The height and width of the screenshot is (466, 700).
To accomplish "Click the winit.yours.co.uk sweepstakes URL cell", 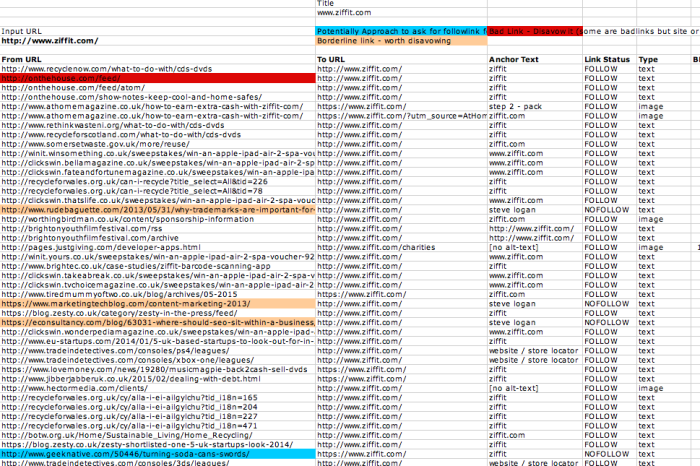I will 158,257.
